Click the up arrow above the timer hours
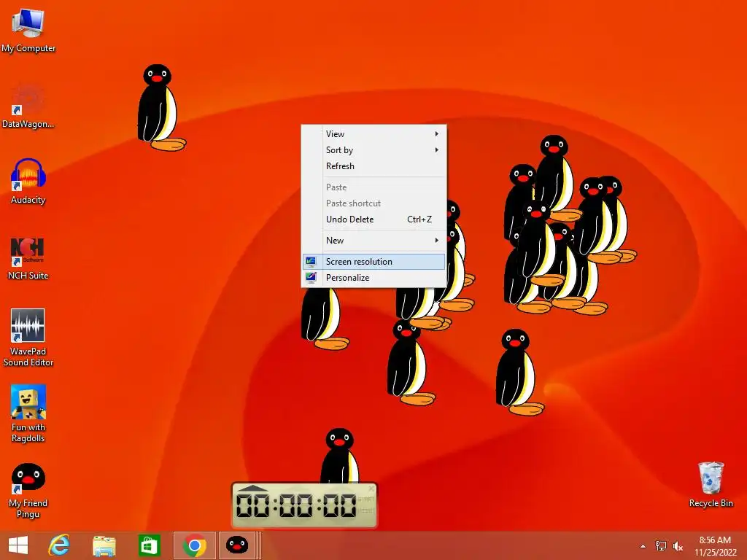Image resolution: width=747 pixels, height=560 pixels. click(252, 488)
